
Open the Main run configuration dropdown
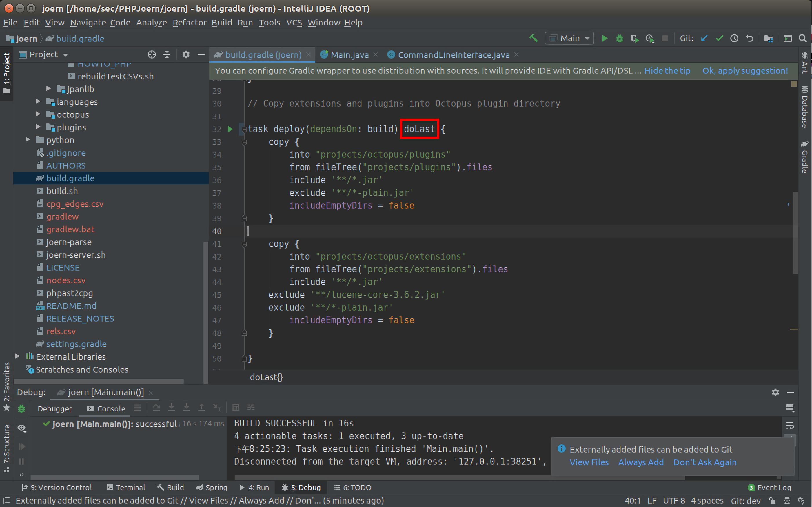569,38
